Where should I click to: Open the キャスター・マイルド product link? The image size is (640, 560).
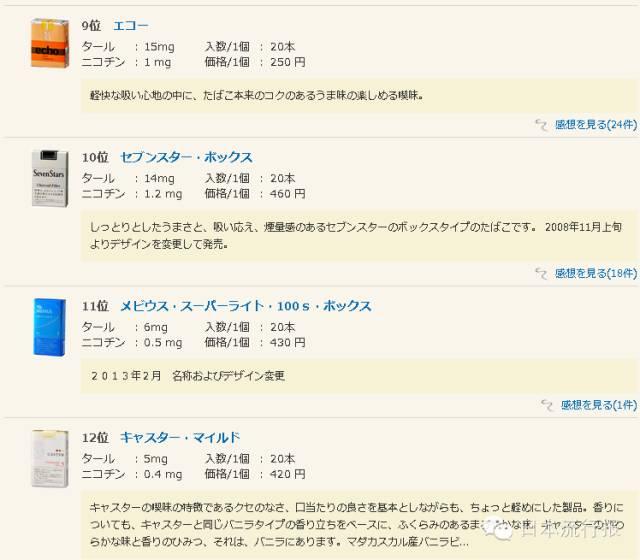pyautogui.click(x=180, y=438)
